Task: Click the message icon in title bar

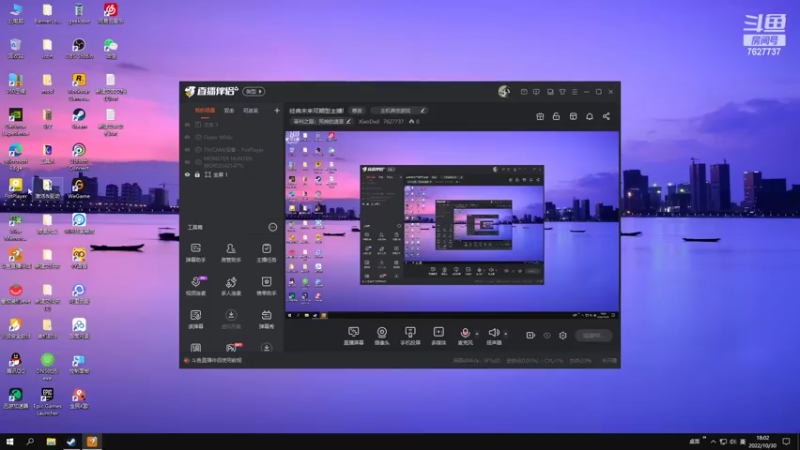Action: coord(524,92)
